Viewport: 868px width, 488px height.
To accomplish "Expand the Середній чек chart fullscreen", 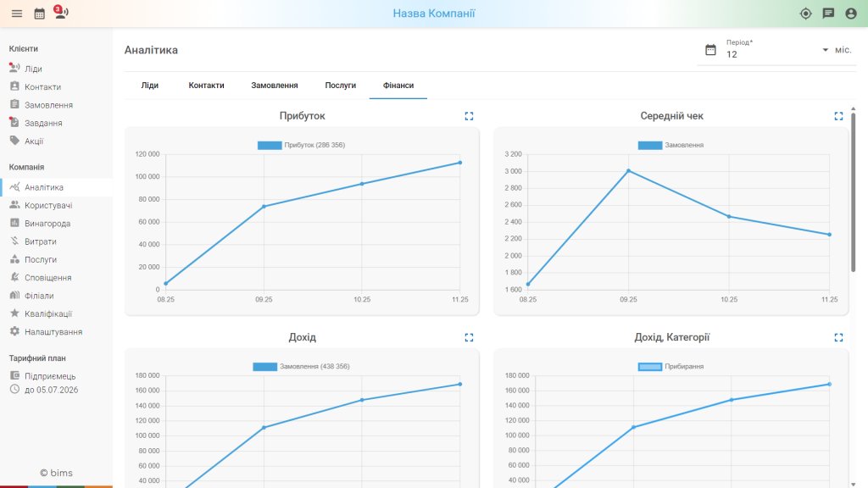I will click(x=838, y=116).
